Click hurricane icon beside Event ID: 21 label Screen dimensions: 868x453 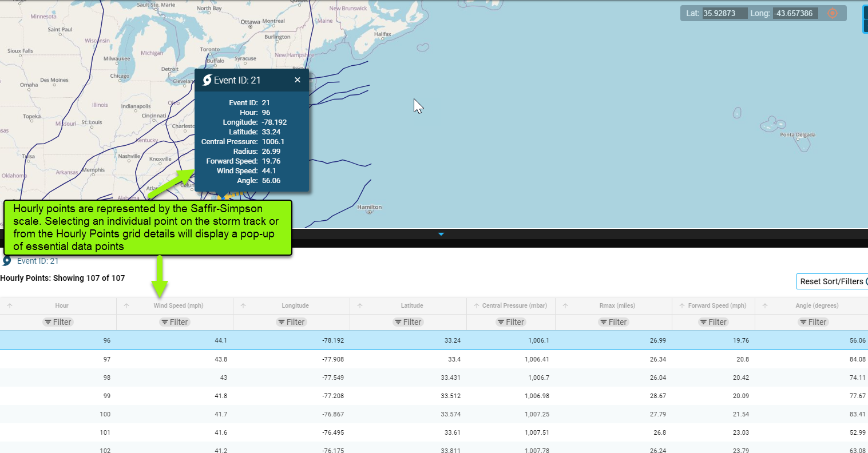[7, 261]
